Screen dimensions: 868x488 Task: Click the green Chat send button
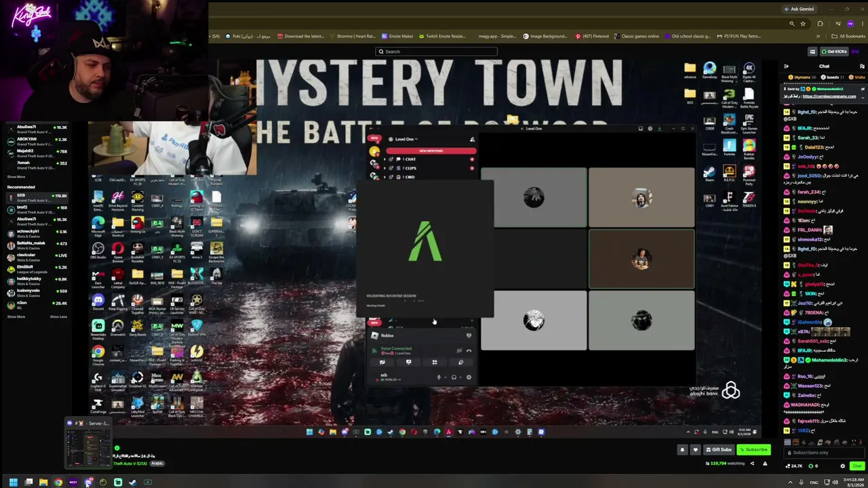(x=857, y=466)
